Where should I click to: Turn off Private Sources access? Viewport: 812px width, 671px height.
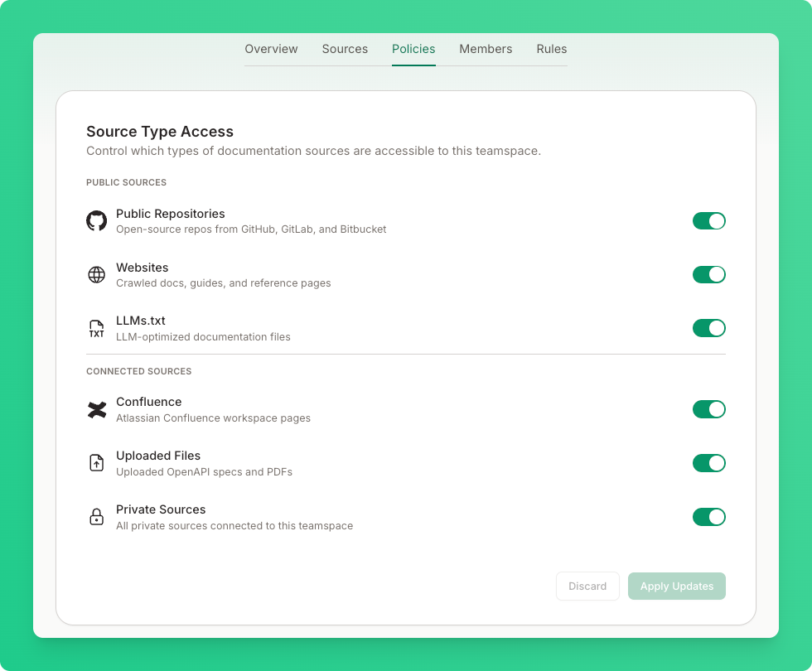pos(709,516)
